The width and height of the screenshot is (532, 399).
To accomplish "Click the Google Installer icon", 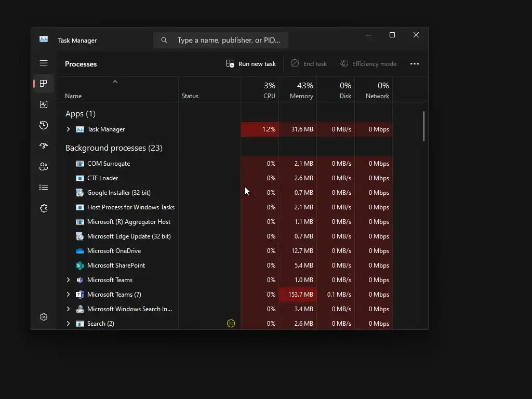I will (79, 193).
